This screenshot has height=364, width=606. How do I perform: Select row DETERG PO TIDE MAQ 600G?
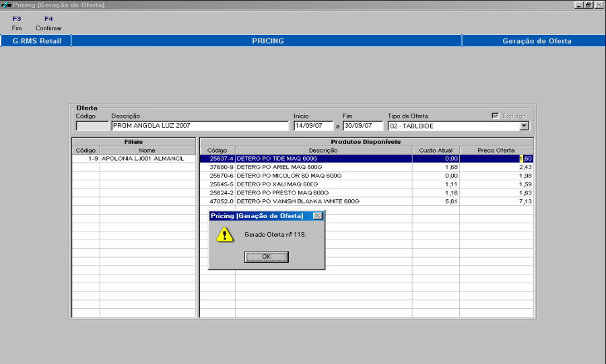coord(366,159)
